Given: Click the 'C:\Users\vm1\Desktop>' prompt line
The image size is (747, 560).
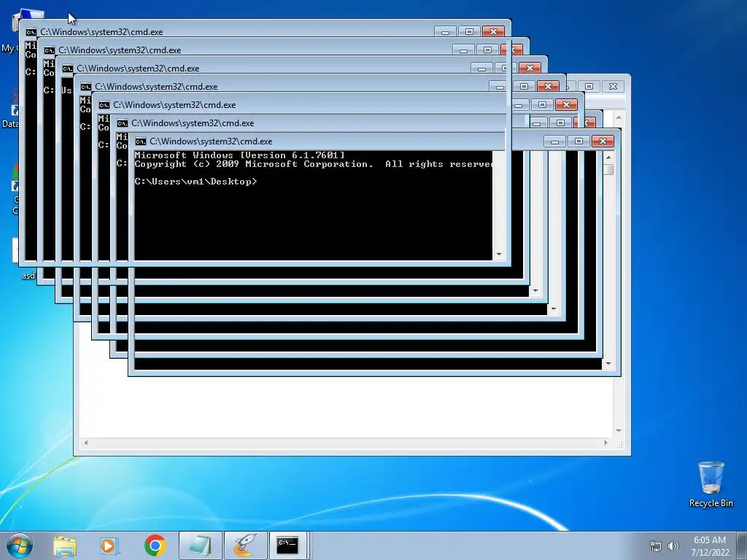Looking at the screenshot, I should [x=196, y=182].
